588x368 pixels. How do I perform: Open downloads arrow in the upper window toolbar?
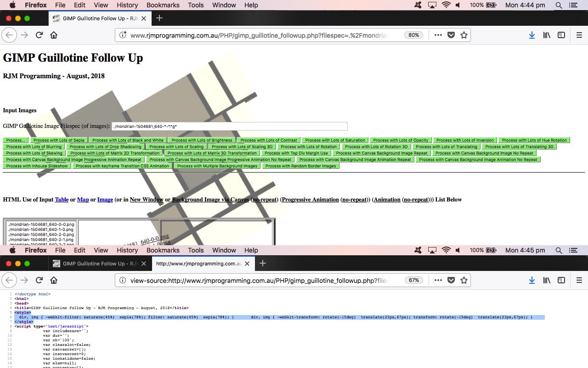(x=531, y=35)
